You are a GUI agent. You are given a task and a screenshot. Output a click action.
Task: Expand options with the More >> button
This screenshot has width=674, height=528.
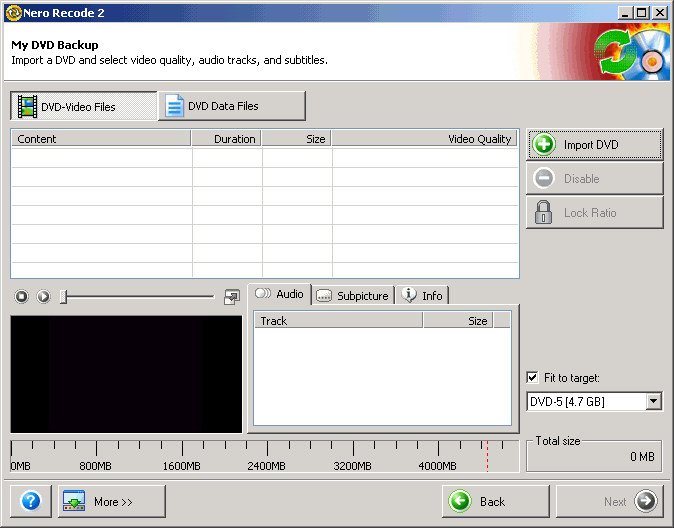coord(112,501)
